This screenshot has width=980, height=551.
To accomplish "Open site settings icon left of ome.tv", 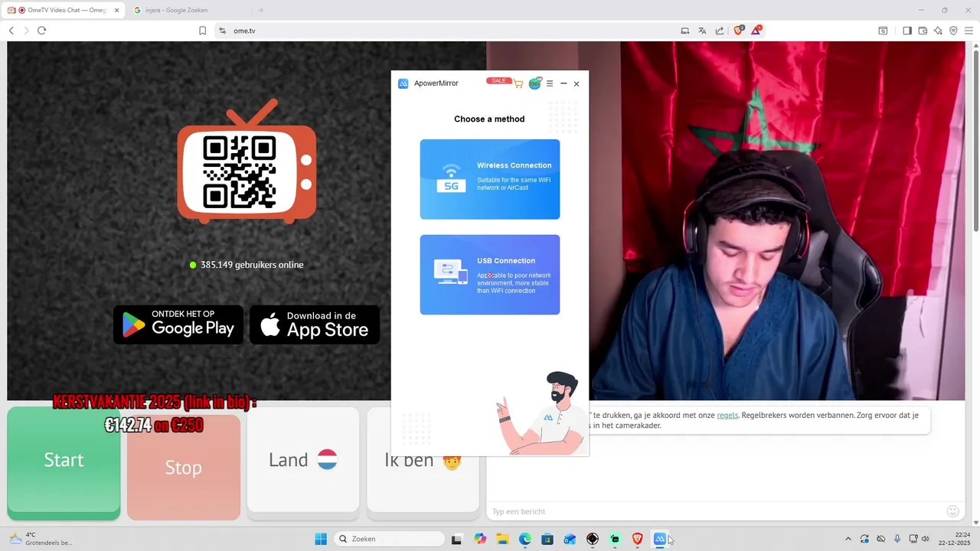I will pos(223,31).
